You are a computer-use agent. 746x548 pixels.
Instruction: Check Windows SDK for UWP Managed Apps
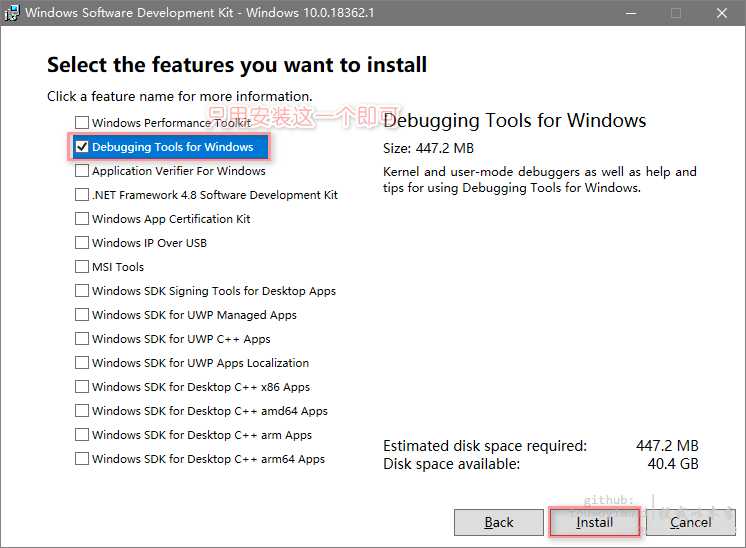[x=82, y=315]
